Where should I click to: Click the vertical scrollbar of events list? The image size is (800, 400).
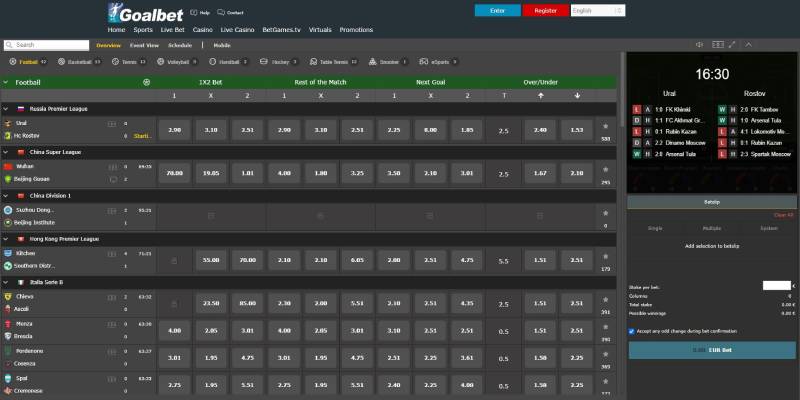point(622,90)
